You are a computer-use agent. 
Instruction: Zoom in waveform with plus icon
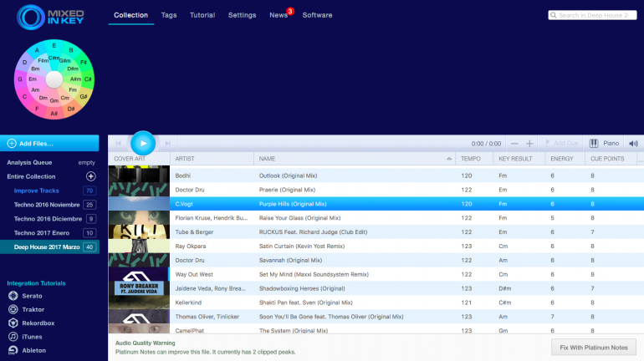coord(529,143)
